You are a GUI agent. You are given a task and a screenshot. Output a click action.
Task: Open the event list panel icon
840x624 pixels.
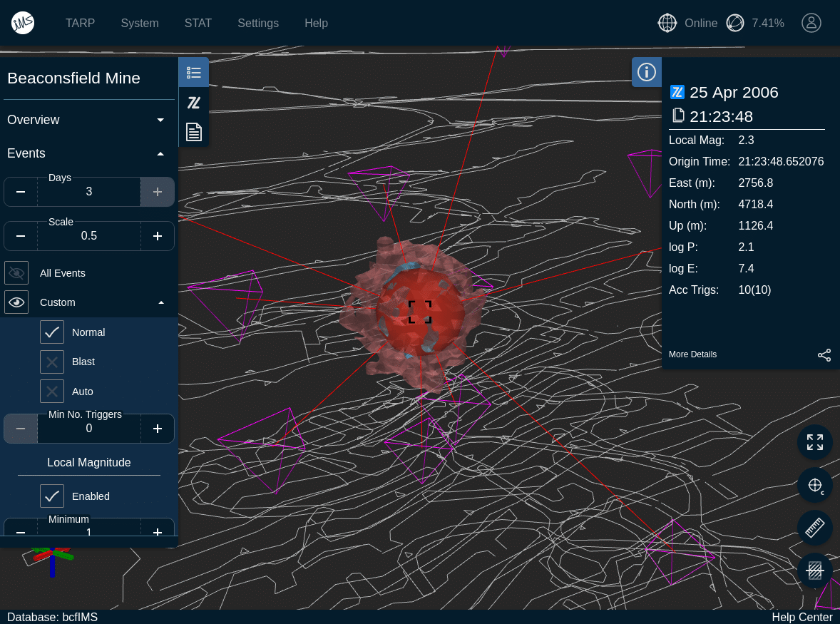tap(194, 73)
